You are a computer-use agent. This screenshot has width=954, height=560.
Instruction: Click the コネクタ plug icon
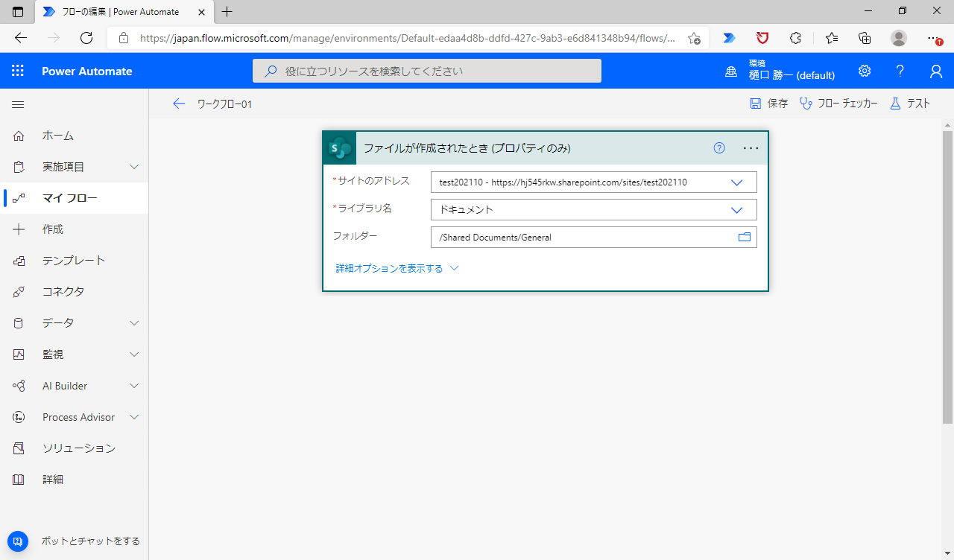(19, 292)
